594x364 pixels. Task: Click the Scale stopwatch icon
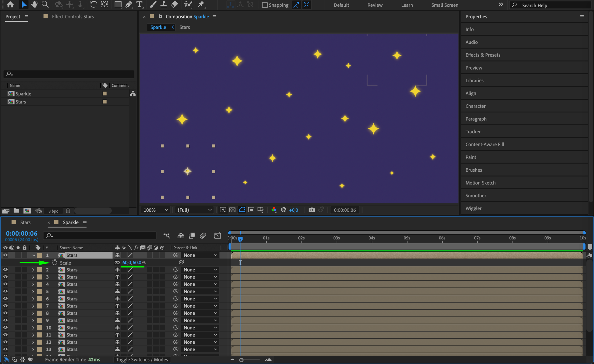[55, 263]
